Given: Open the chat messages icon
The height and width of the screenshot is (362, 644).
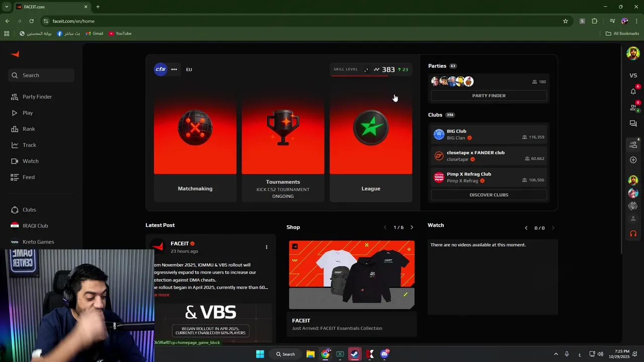Looking at the screenshot, I should tap(633, 123).
